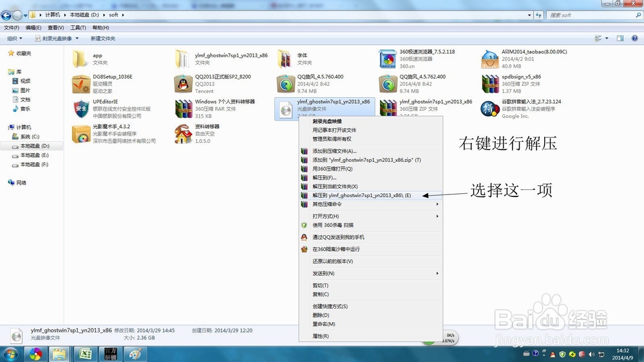Open 收藏夹 in navigation pane
The image size is (644, 362).
19,53
